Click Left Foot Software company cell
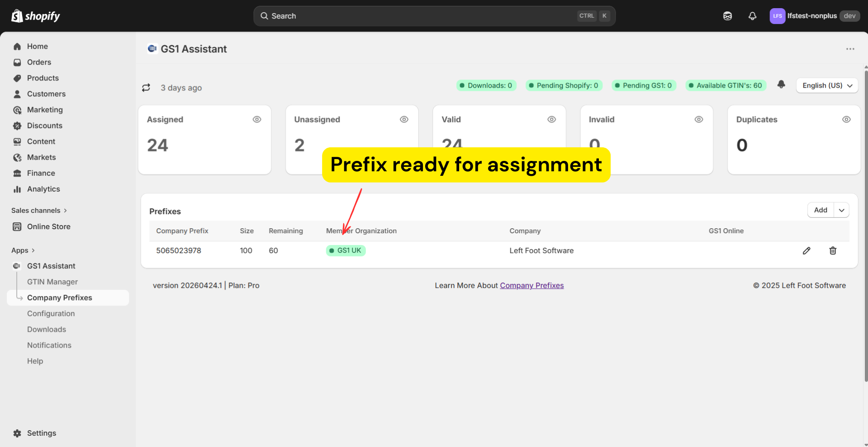The image size is (868, 447). click(541, 250)
